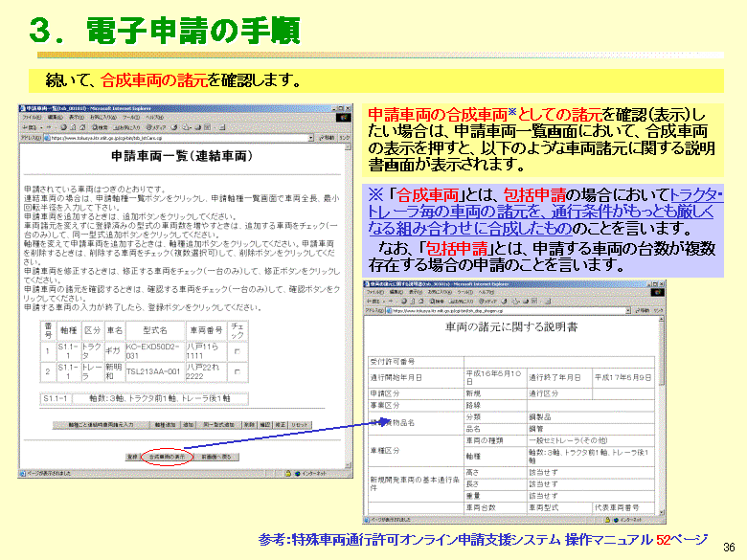Click リンク (Links) bar in vehicle list window
The height and width of the screenshot is (560, 747).
click(x=345, y=138)
